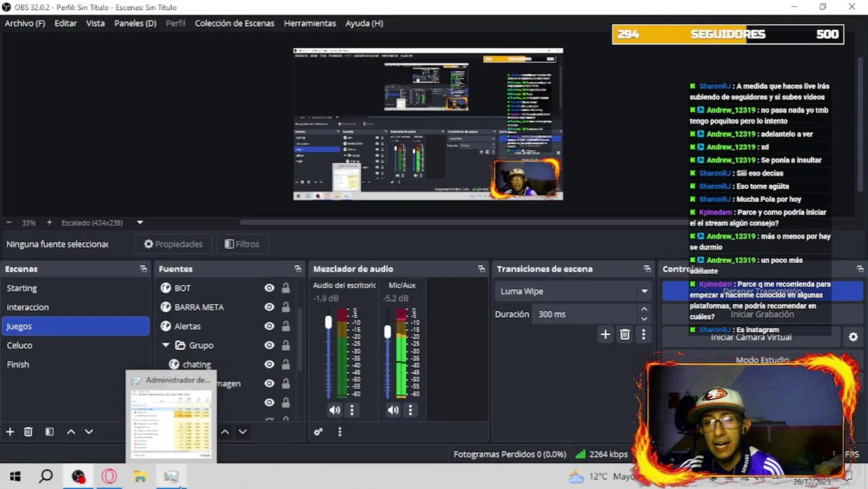Open the Vista menu
Image resolution: width=868 pixels, height=489 pixels.
tap(96, 23)
